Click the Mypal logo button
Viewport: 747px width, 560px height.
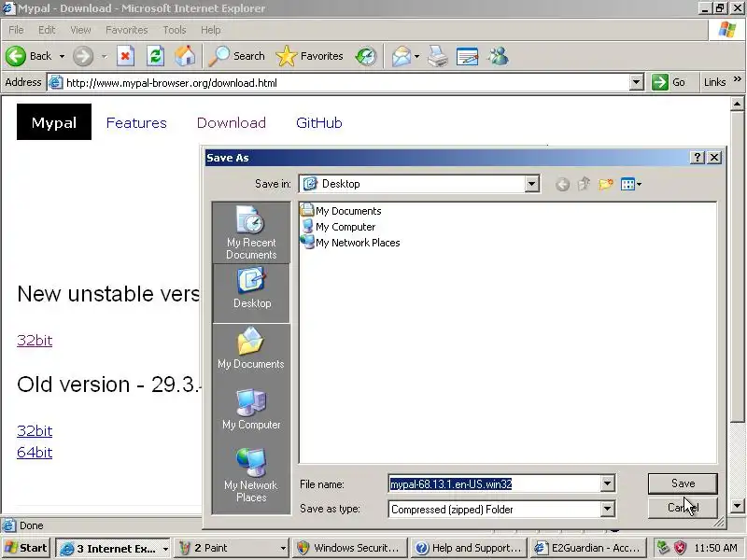tap(54, 122)
